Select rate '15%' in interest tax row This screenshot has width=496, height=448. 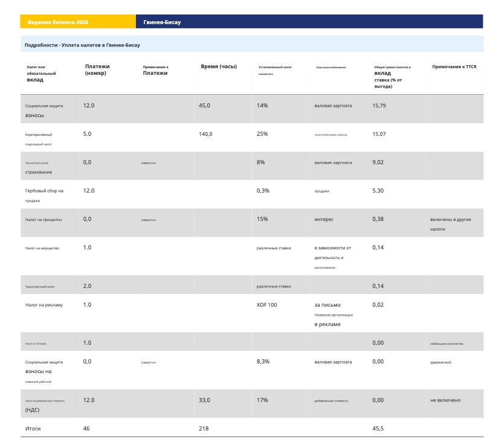[x=262, y=219]
